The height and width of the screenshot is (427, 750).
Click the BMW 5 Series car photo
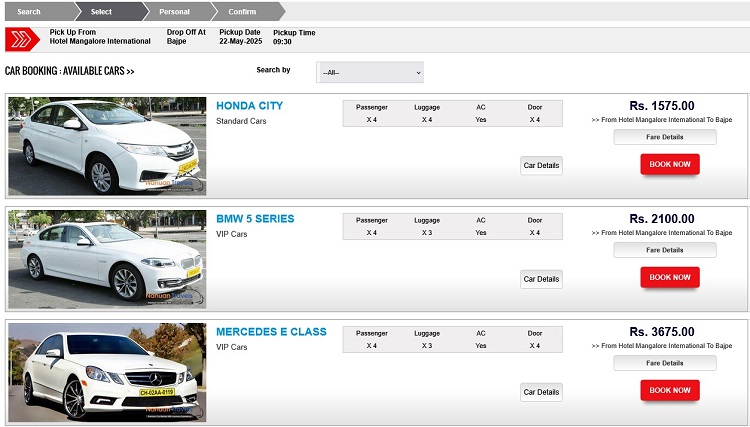click(x=107, y=259)
